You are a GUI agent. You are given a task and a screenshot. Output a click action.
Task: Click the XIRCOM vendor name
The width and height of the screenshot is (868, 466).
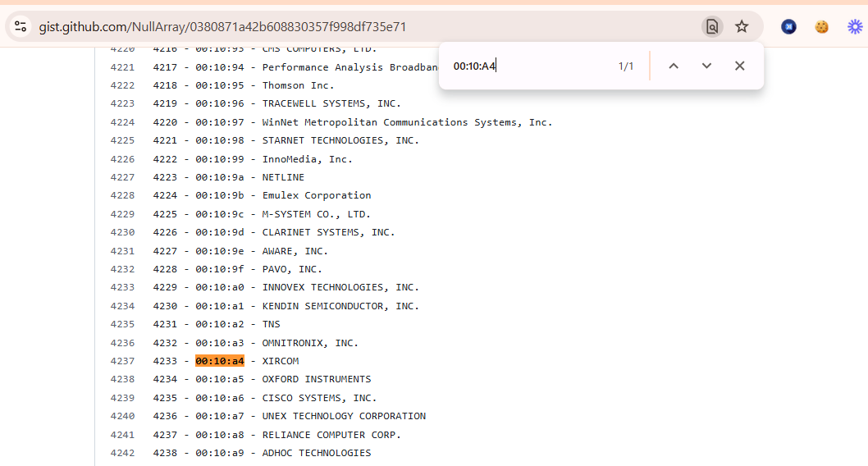tap(281, 361)
